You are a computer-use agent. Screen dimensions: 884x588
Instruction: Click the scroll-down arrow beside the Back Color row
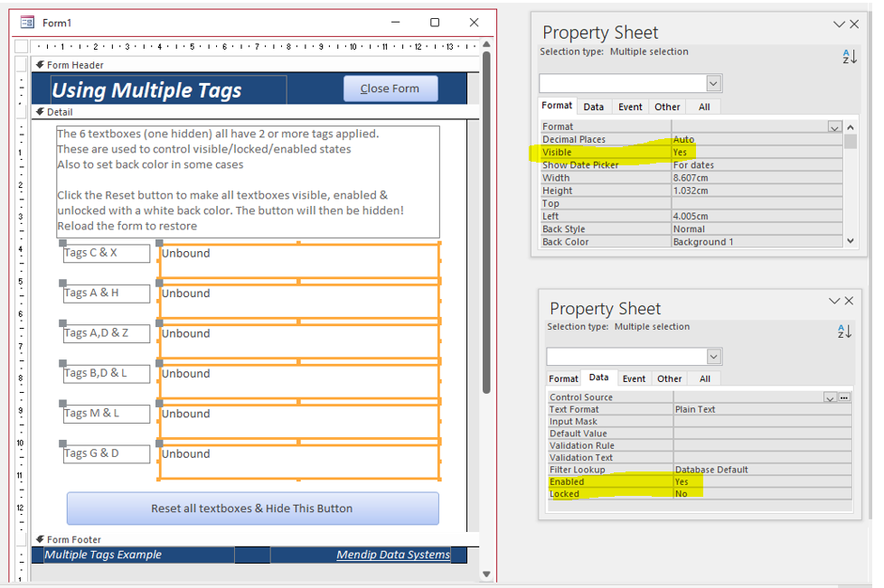coord(851,241)
